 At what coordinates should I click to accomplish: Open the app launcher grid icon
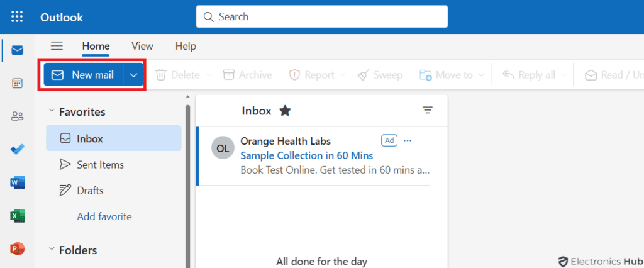[18, 17]
